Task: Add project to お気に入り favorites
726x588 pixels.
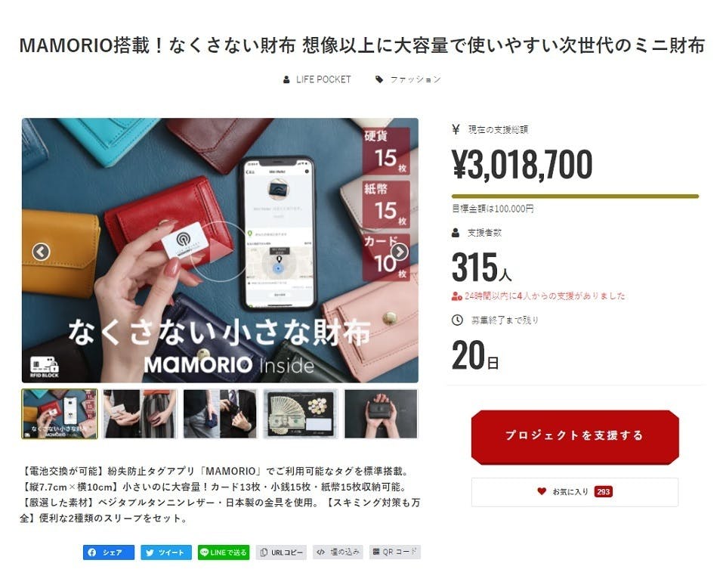Action: pyautogui.click(x=575, y=492)
